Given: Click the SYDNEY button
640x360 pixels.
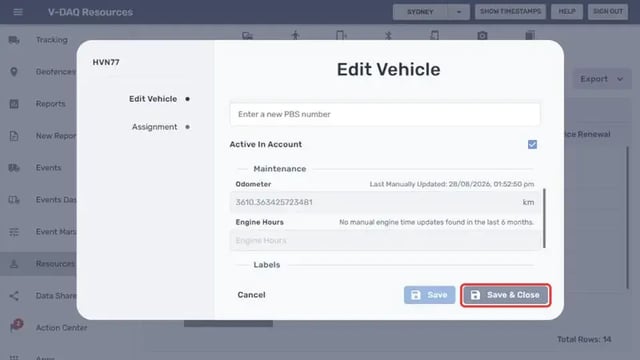Looking at the screenshot, I should pos(420,12).
